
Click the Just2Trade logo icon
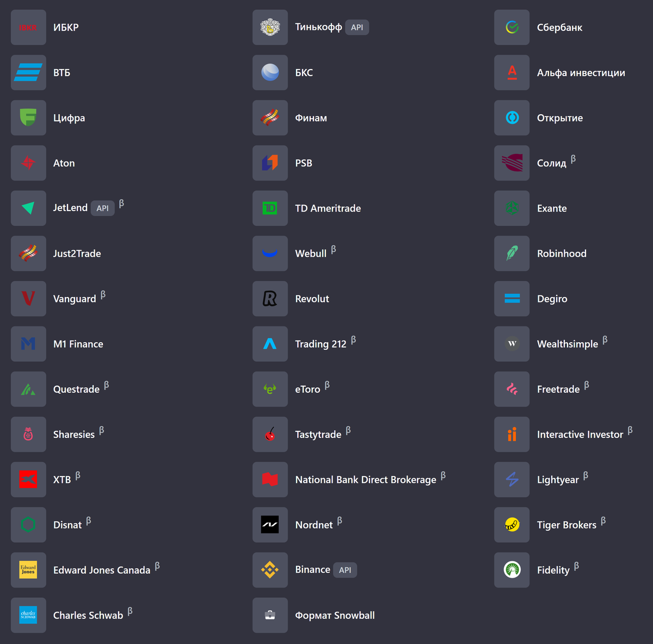(x=28, y=253)
